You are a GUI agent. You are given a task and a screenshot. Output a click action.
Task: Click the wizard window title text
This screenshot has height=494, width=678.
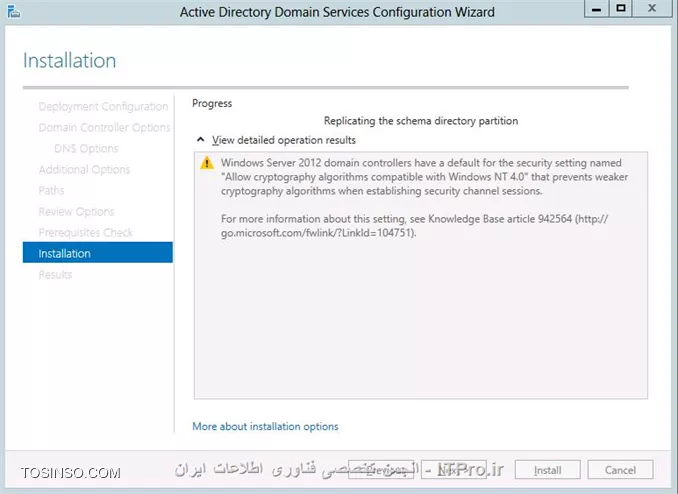(337, 12)
